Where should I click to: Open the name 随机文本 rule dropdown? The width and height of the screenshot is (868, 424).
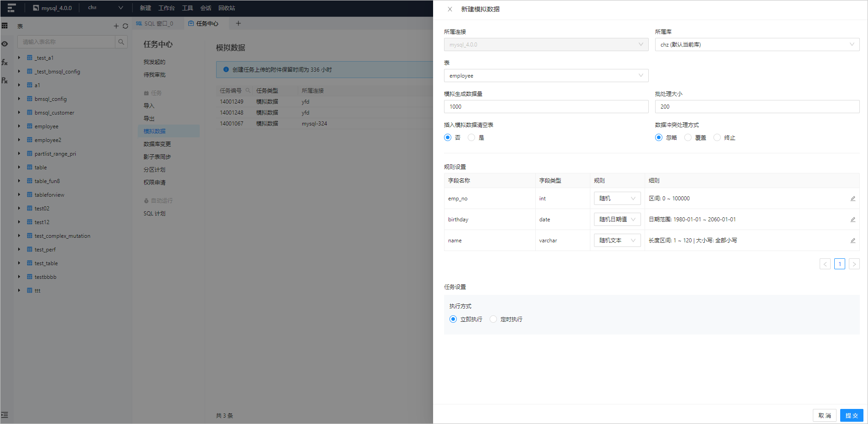click(617, 241)
